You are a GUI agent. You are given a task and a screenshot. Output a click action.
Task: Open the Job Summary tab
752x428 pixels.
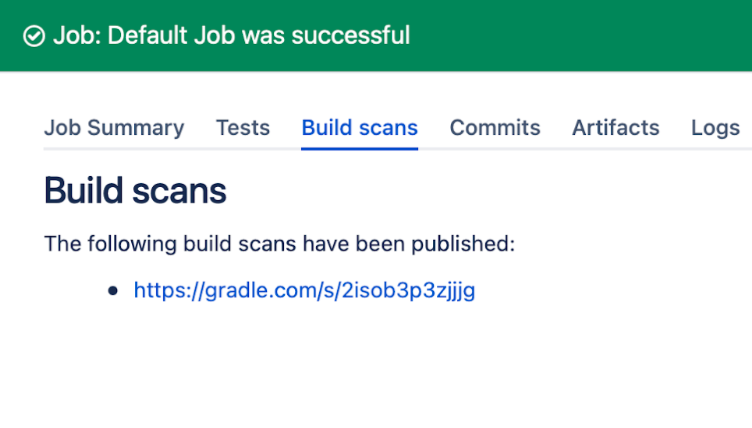(114, 128)
